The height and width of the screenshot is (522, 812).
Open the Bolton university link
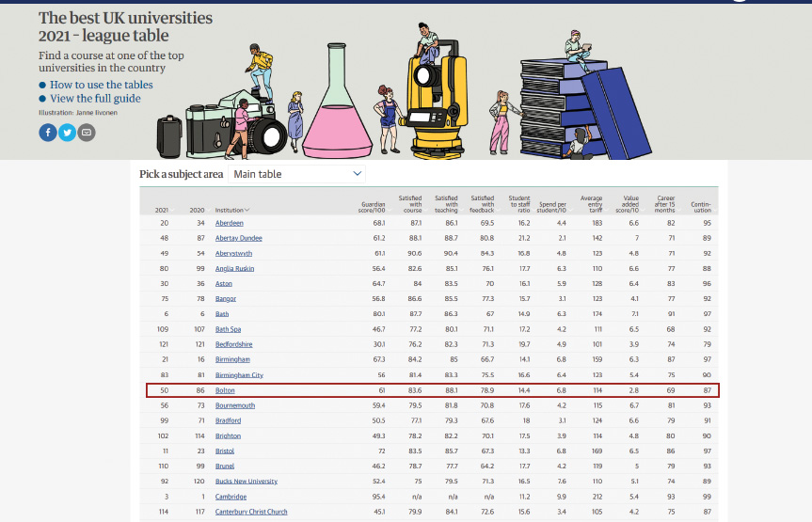(x=225, y=390)
